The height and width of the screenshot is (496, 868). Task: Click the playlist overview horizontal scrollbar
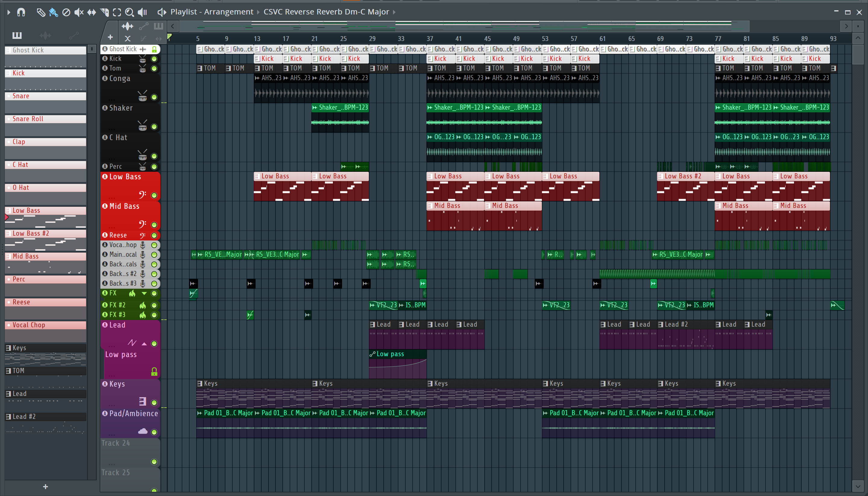tap(464, 26)
